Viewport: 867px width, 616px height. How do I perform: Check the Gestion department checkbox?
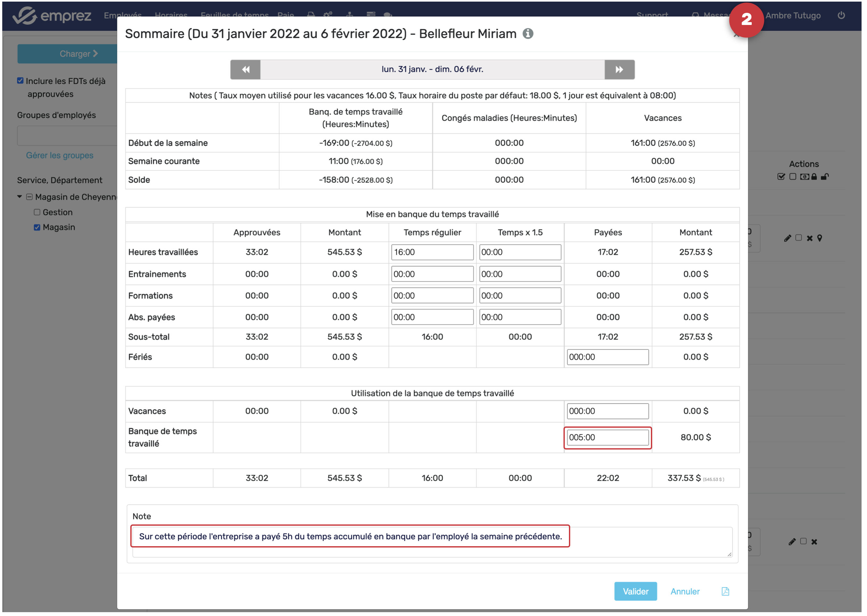click(x=37, y=212)
